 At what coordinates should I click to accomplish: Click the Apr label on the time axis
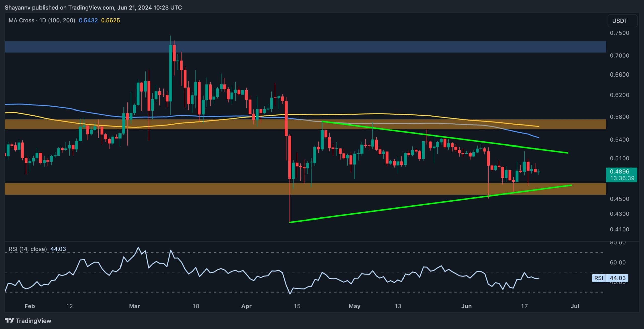pos(247,306)
